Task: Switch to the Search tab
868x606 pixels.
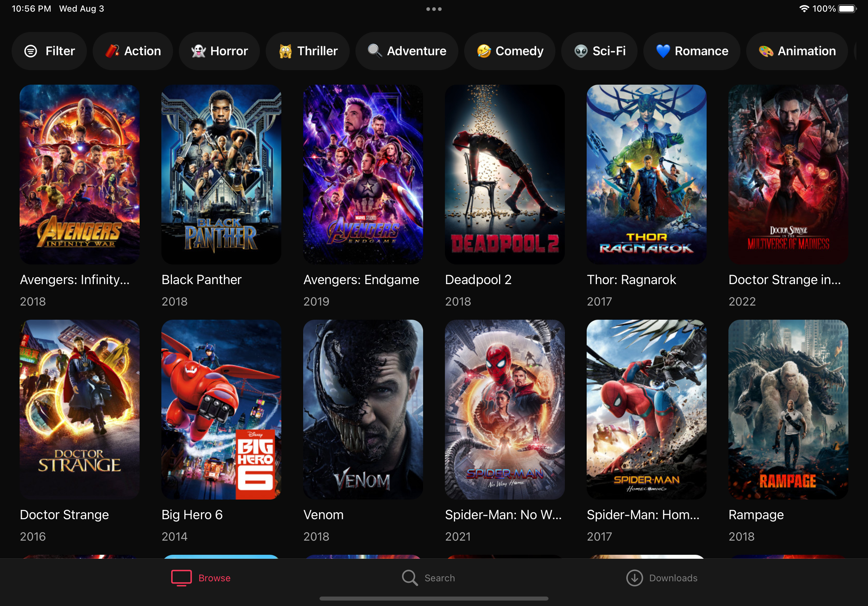Action: coord(428,578)
